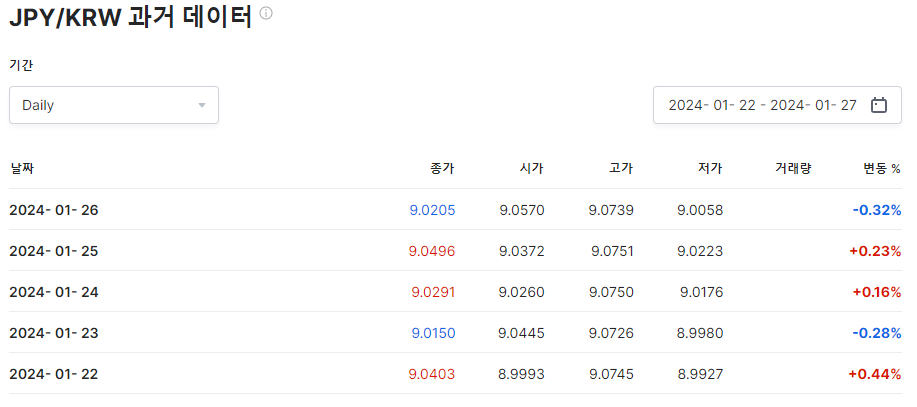Click low price 8.9927
Viewport: 917px width, 407px height.
tap(700, 374)
